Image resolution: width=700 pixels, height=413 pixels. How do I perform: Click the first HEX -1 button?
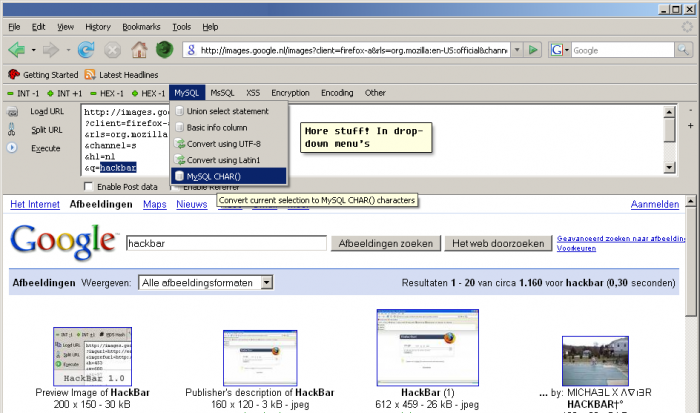(106, 93)
